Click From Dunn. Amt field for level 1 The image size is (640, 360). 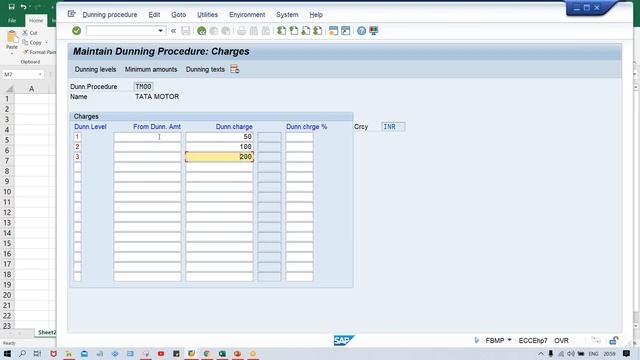click(x=147, y=137)
